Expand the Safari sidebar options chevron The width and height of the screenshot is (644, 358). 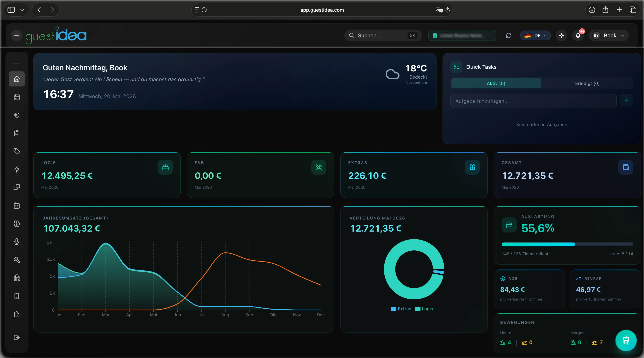pyautogui.click(x=22, y=10)
